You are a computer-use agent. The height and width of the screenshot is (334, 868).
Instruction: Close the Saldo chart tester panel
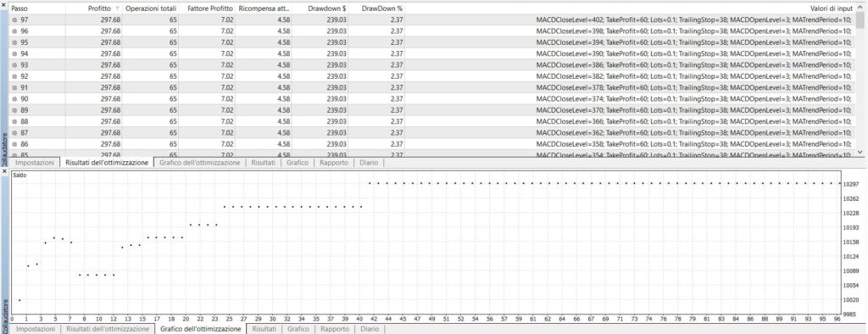point(4,172)
